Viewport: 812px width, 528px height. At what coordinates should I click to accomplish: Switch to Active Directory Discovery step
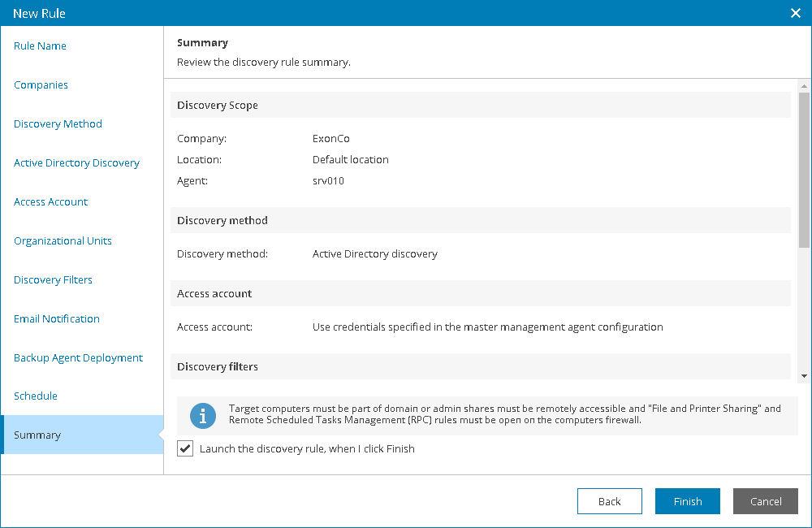click(x=77, y=163)
